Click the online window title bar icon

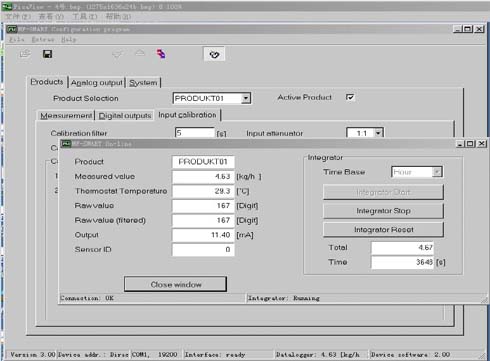pos(67,144)
